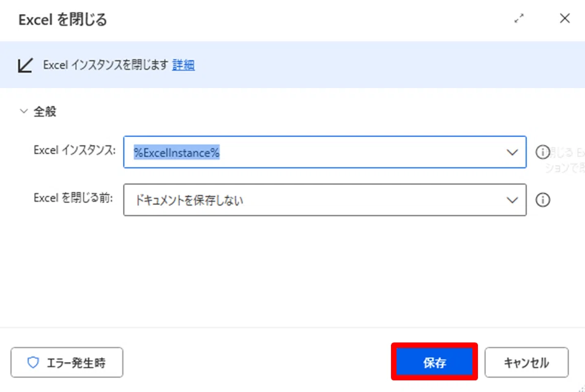Viewport: 585px width, 392px height.
Task: Save the action with 保存 button
Action: [434, 362]
